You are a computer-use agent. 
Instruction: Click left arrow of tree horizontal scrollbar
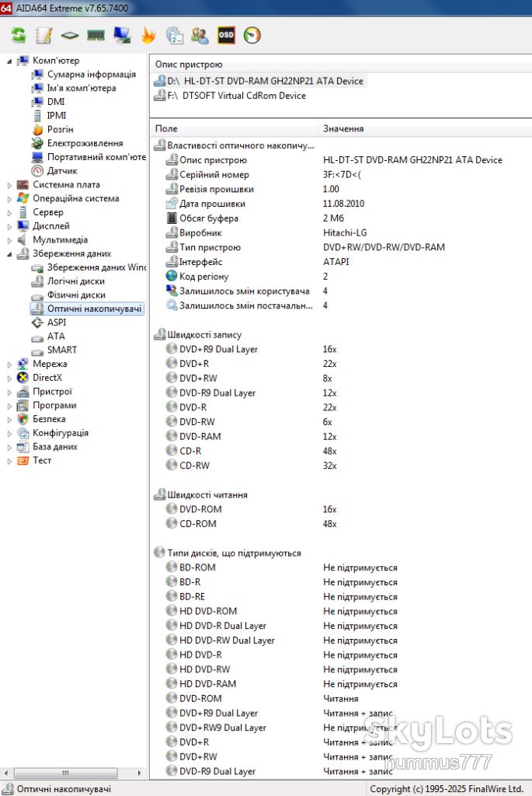point(6,773)
